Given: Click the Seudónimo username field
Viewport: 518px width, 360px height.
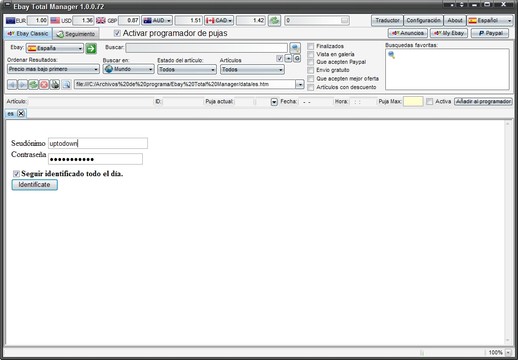Looking at the screenshot, I should [x=98, y=143].
